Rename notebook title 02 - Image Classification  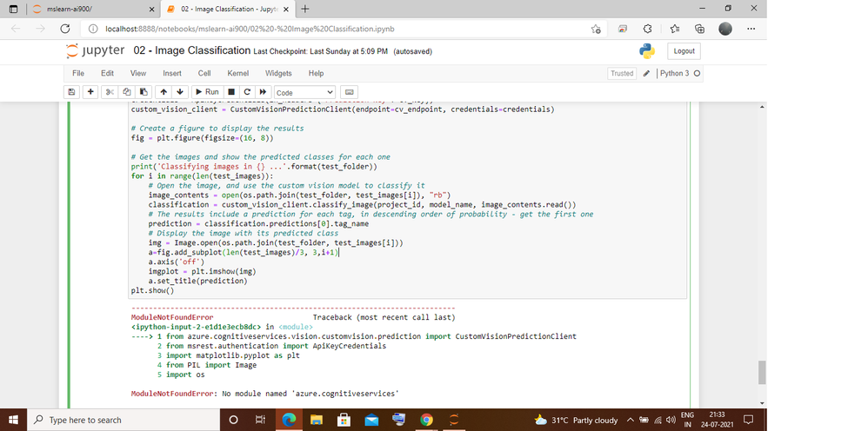[x=192, y=50]
